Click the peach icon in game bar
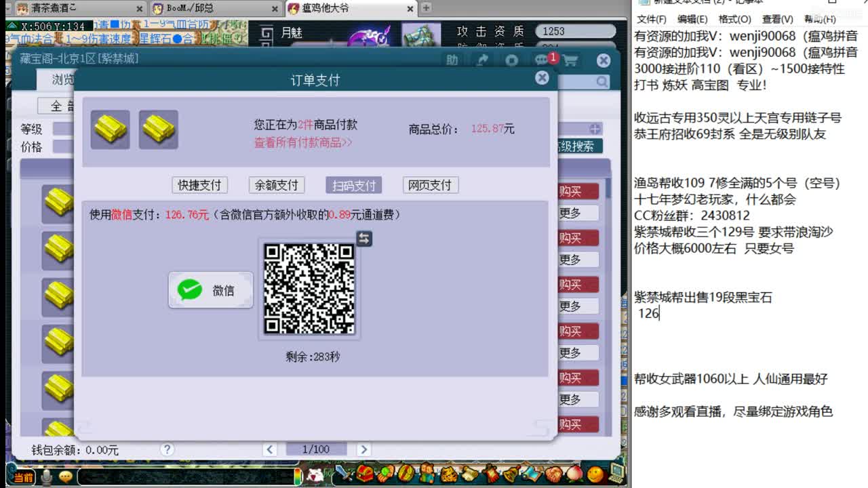Screen dimensions: 868x488 pyautogui.click(x=574, y=473)
